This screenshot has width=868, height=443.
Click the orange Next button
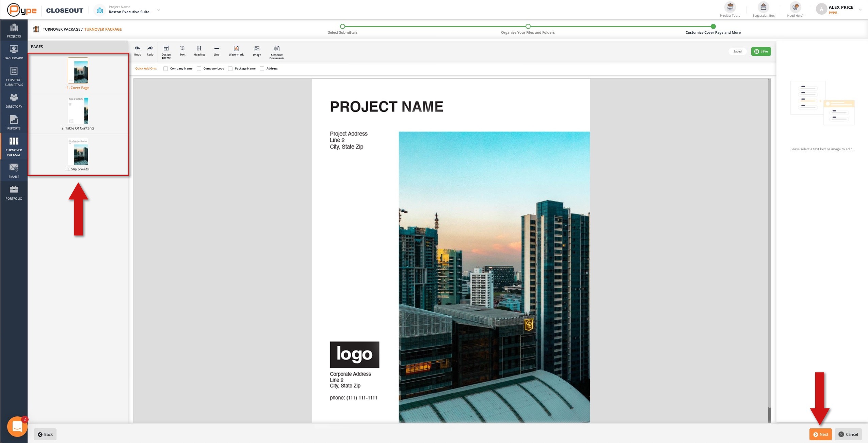[820, 434]
